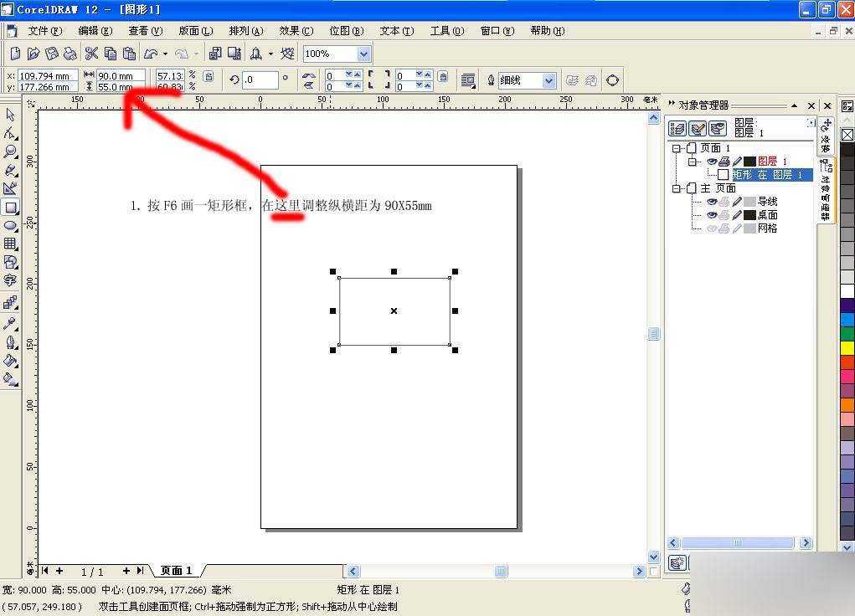Image resolution: width=855 pixels, height=616 pixels.
Task: Click the Show object properties button
Action: pos(677,129)
